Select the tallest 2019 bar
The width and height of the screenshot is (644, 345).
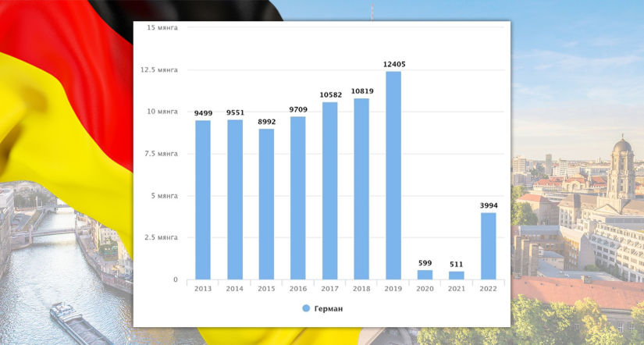pyautogui.click(x=393, y=176)
